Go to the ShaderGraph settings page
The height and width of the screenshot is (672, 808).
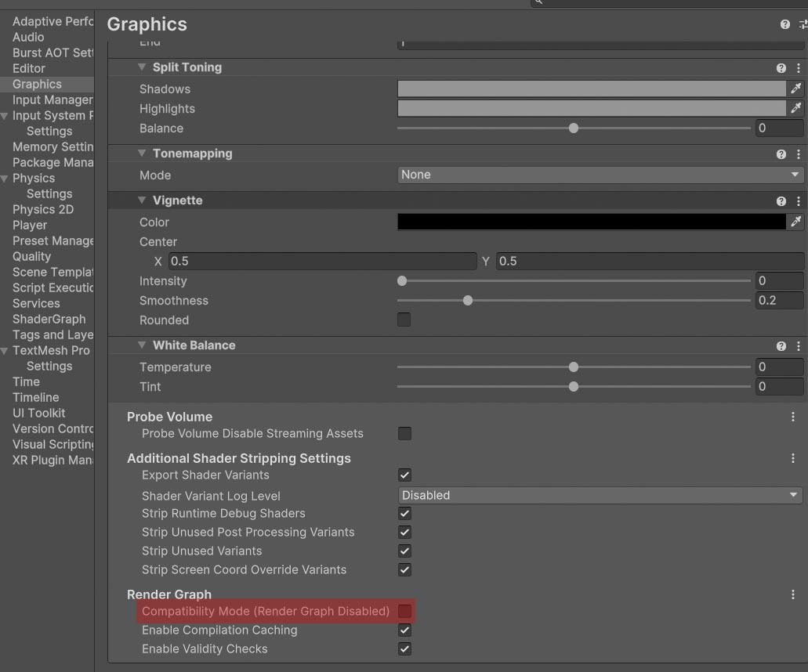click(49, 319)
